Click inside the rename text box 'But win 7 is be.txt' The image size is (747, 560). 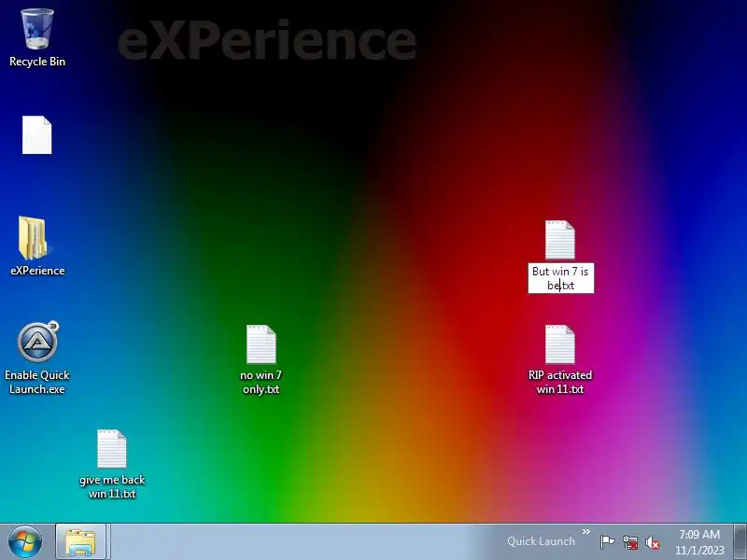tap(561, 278)
